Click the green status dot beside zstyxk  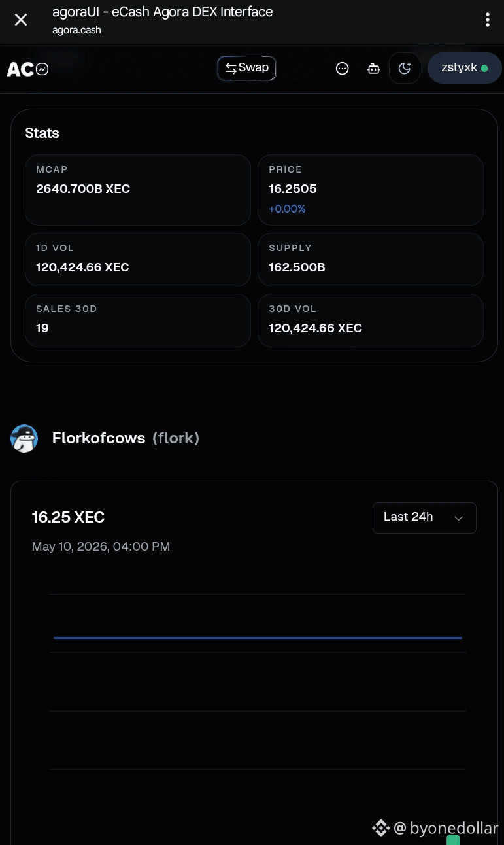484,68
